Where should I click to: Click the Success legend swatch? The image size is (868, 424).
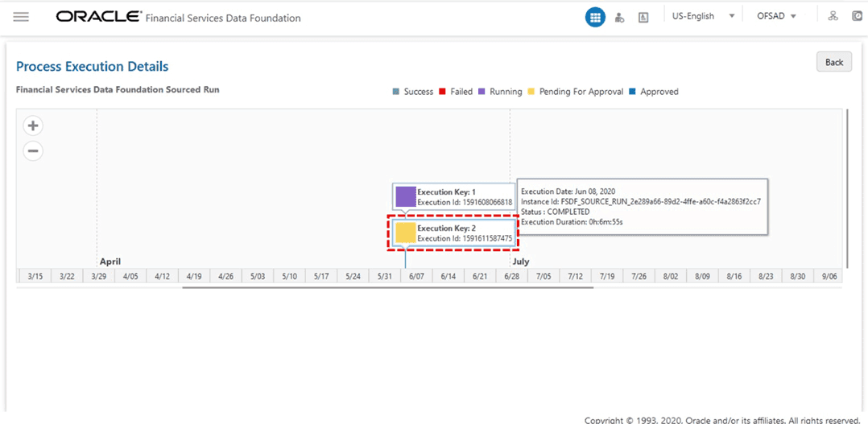[396, 92]
